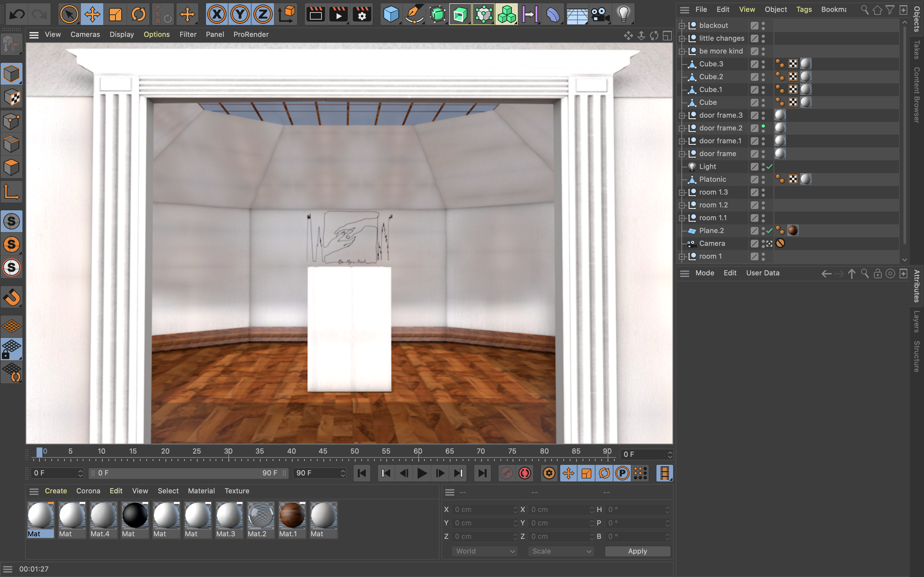Select the wood Mat.1 material swatch
The width and height of the screenshot is (924, 577).
(x=292, y=515)
